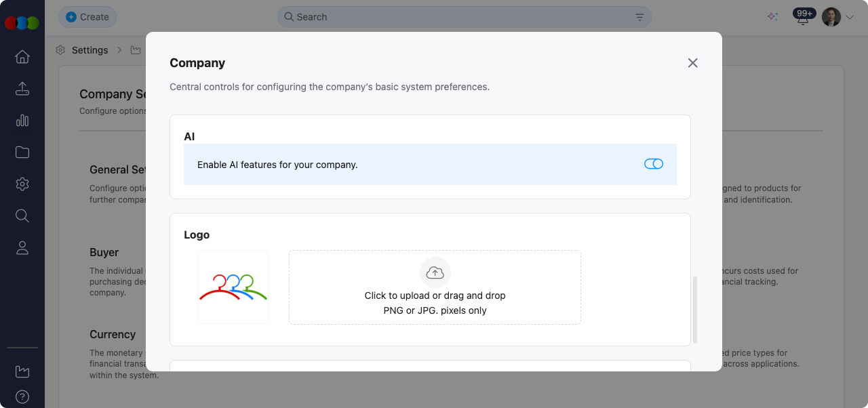Open the bar chart analytics icon

point(22,121)
